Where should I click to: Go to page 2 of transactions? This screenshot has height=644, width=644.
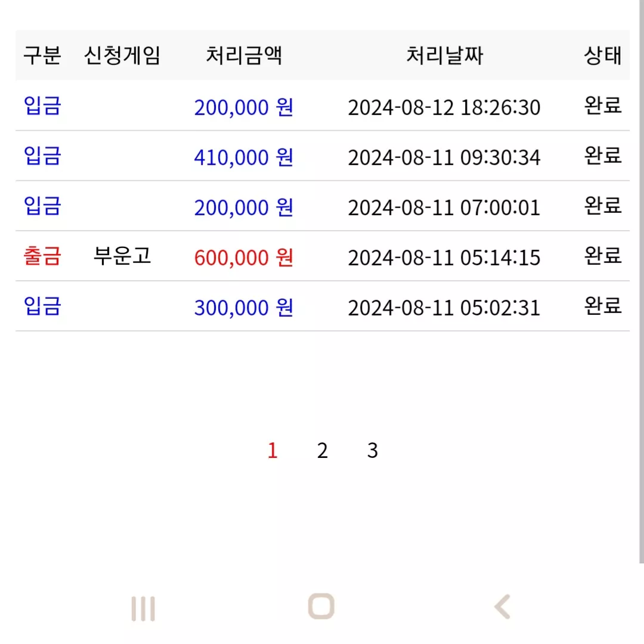(323, 451)
